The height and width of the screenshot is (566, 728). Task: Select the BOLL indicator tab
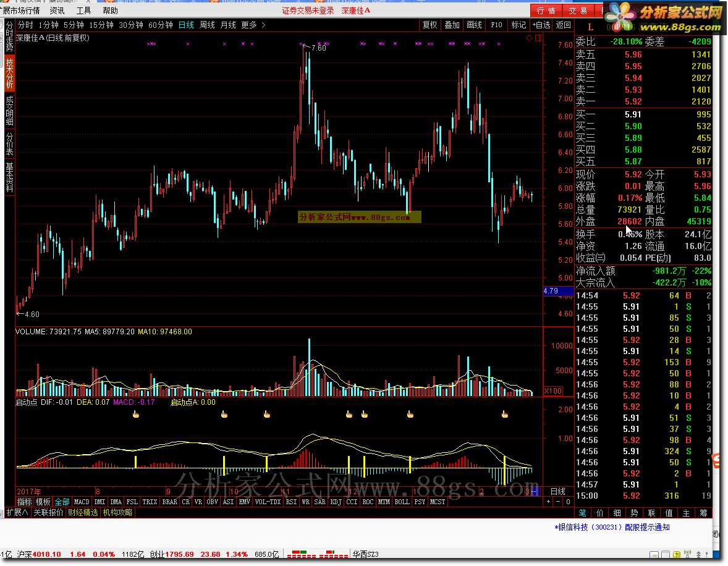click(402, 502)
